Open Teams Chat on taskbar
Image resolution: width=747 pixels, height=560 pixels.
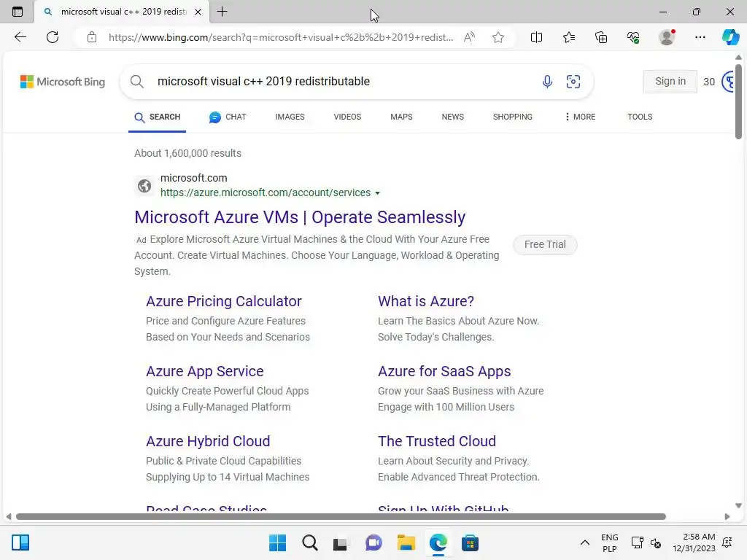373,542
